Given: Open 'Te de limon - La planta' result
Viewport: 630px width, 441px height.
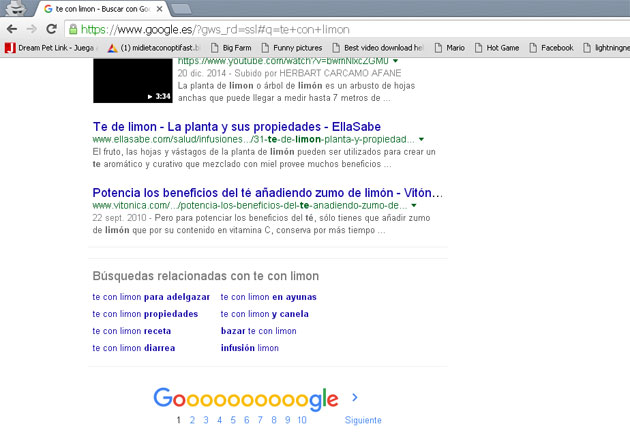Looking at the screenshot, I should pyautogui.click(x=237, y=127).
